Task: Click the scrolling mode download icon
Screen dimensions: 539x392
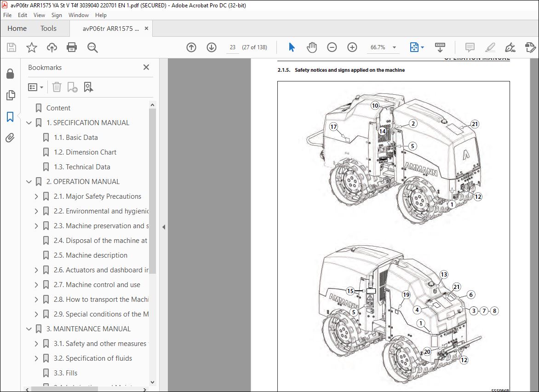Action: tap(440, 47)
